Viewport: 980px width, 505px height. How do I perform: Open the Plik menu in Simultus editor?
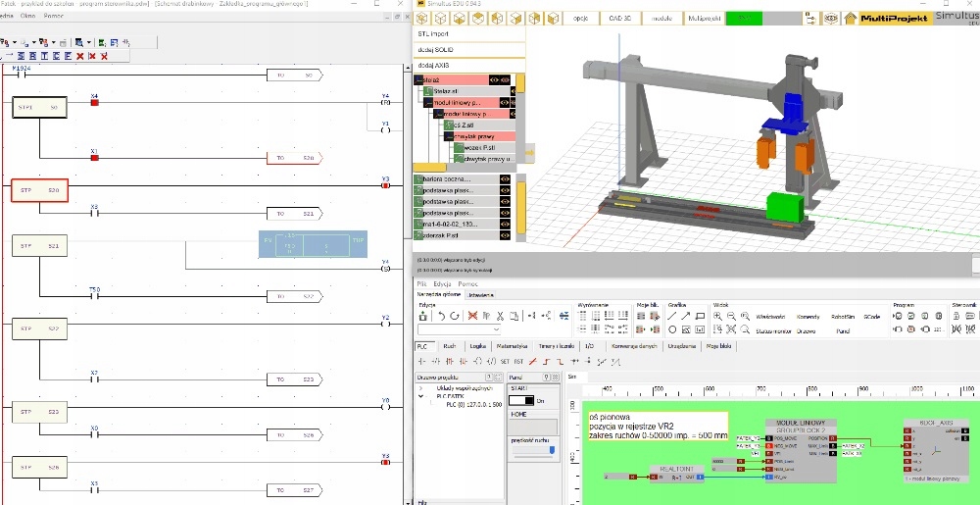421,283
